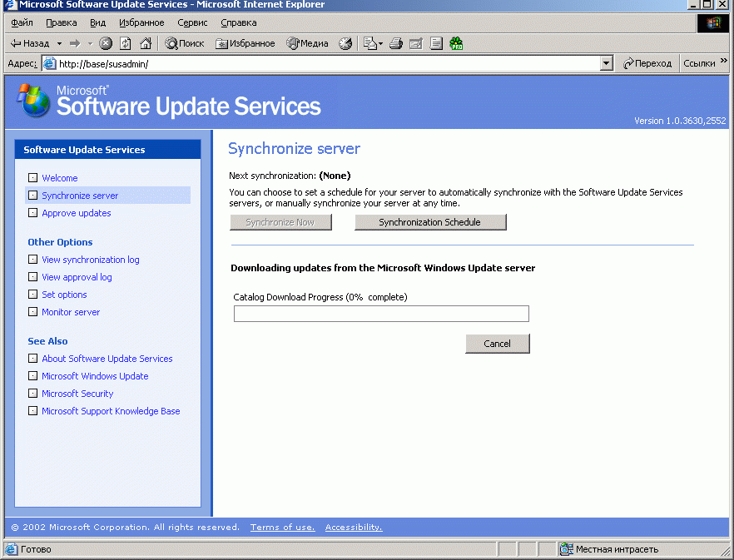Open the Файл menu
Image resolution: width=734 pixels, height=560 pixels.
tap(22, 22)
